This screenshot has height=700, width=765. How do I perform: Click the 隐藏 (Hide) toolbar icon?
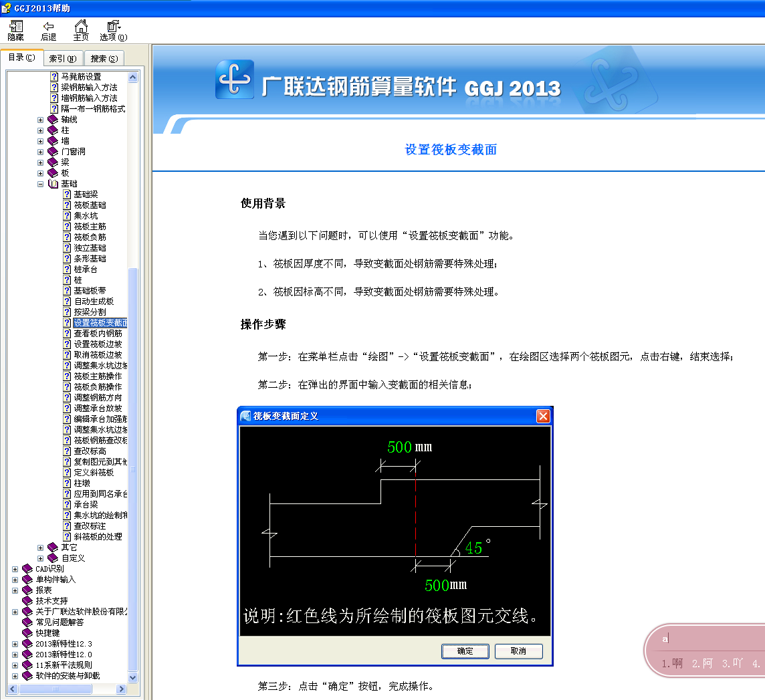15,31
